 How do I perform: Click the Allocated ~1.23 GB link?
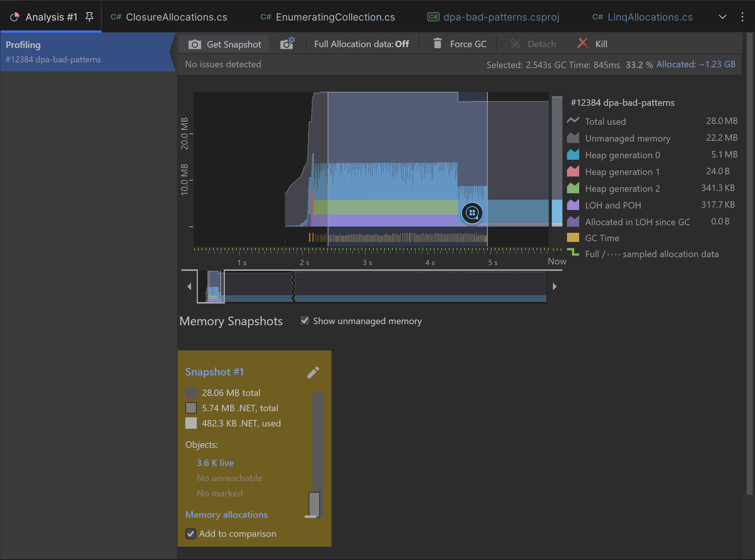click(696, 64)
